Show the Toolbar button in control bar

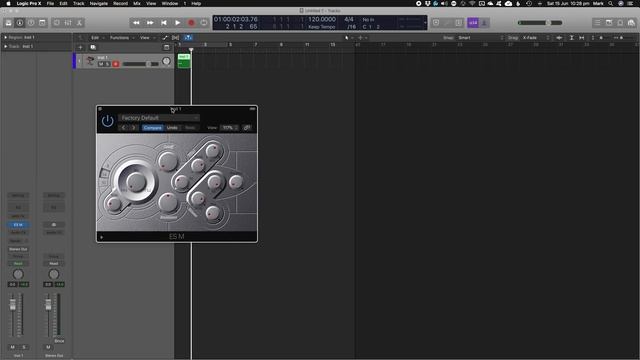click(42, 23)
